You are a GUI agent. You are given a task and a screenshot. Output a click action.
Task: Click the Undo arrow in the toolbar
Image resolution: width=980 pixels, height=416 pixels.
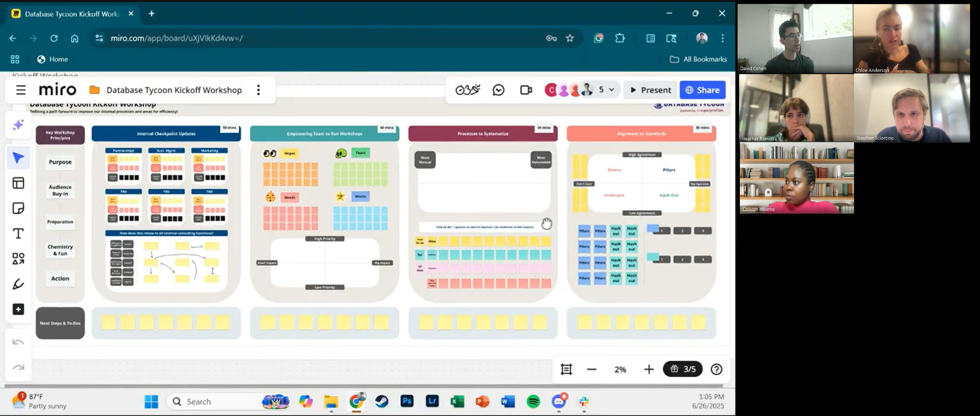(x=19, y=341)
